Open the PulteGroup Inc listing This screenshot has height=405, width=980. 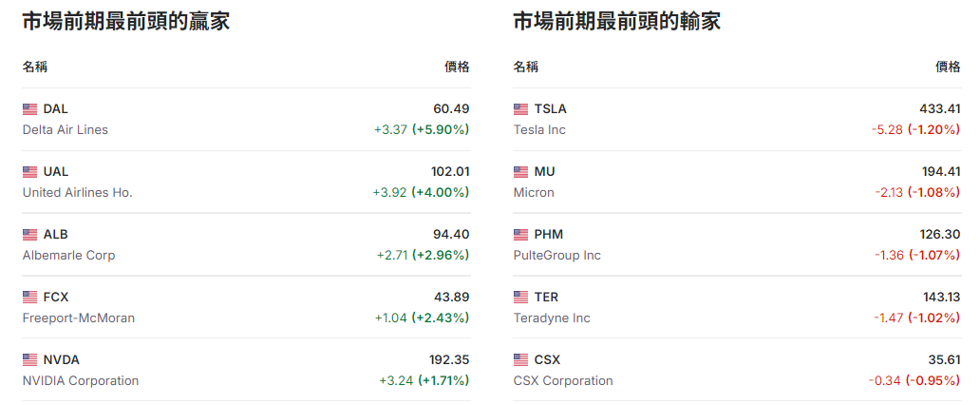[x=556, y=255]
